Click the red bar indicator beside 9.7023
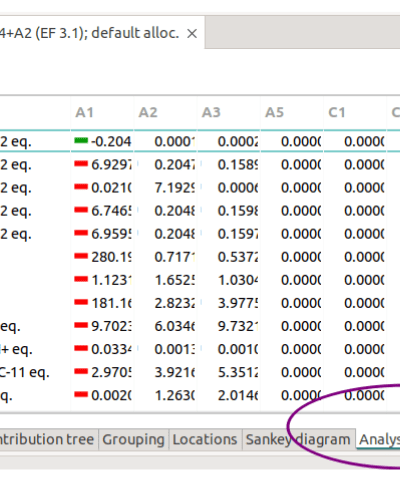Screen dimensions: 400x490 pyautogui.click(x=81, y=325)
